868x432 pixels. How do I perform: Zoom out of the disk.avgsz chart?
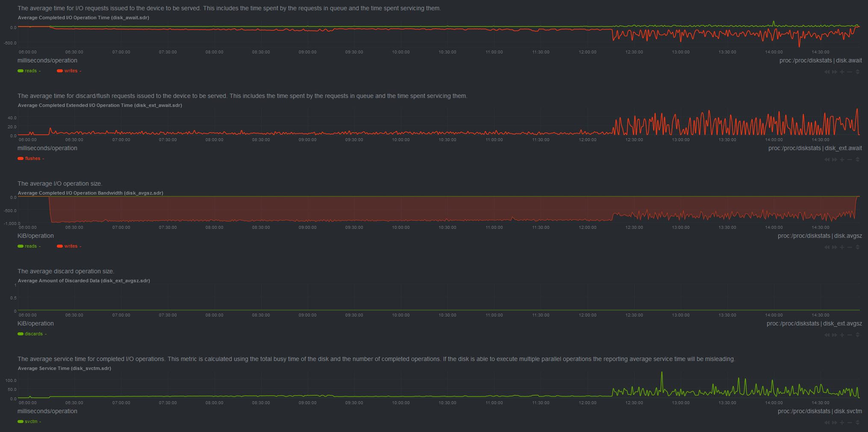coord(850,247)
